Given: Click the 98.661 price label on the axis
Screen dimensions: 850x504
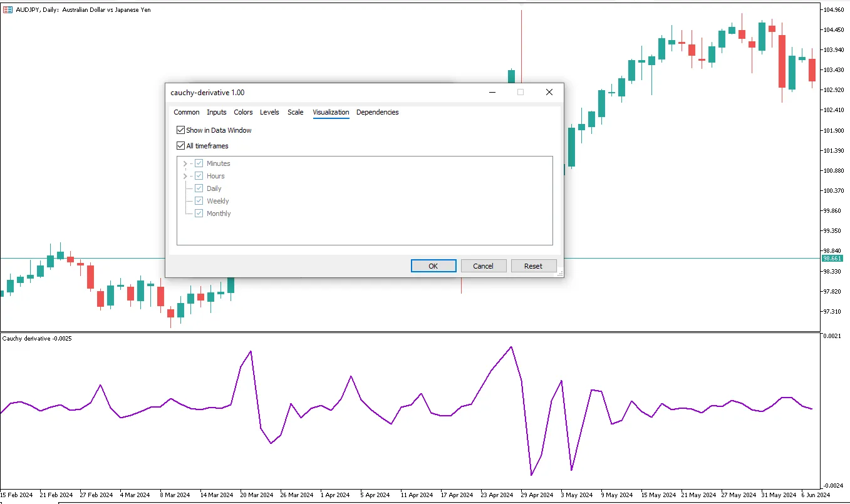Looking at the screenshot, I should tap(832, 258).
